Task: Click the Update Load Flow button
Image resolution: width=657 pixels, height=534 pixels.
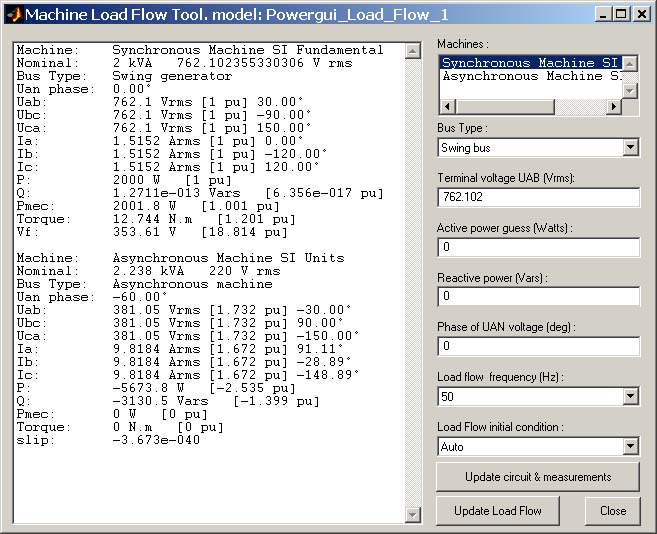Action: coord(498,511)
